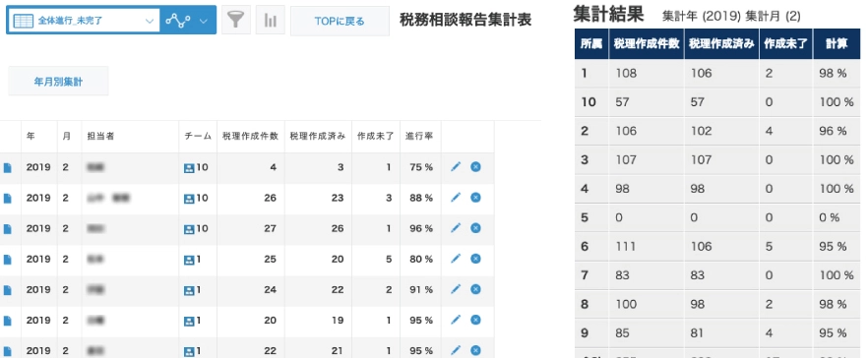868x358 pixels.
Task: Delete the record with 96 % progress
Action: [475, 227]
